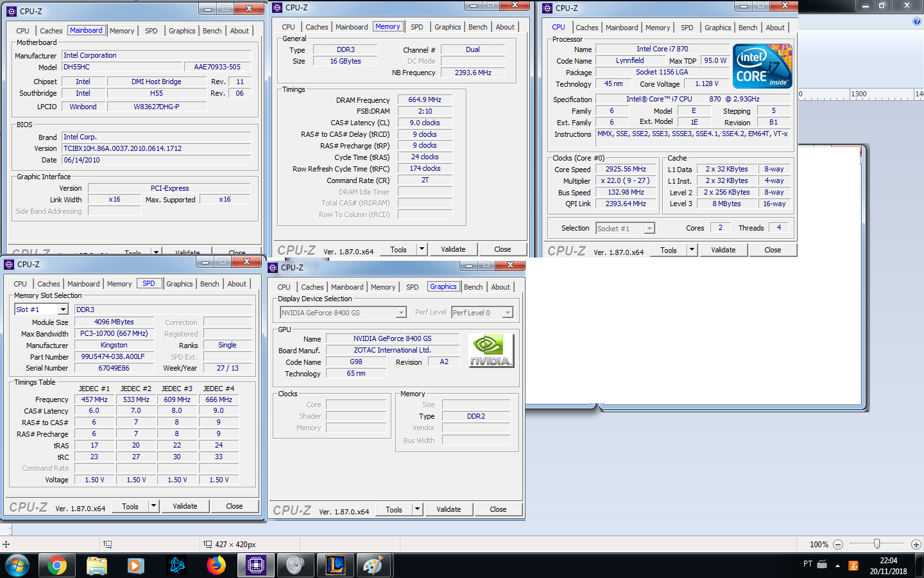Open the media player taskbar icon

(x=135, y=565)
